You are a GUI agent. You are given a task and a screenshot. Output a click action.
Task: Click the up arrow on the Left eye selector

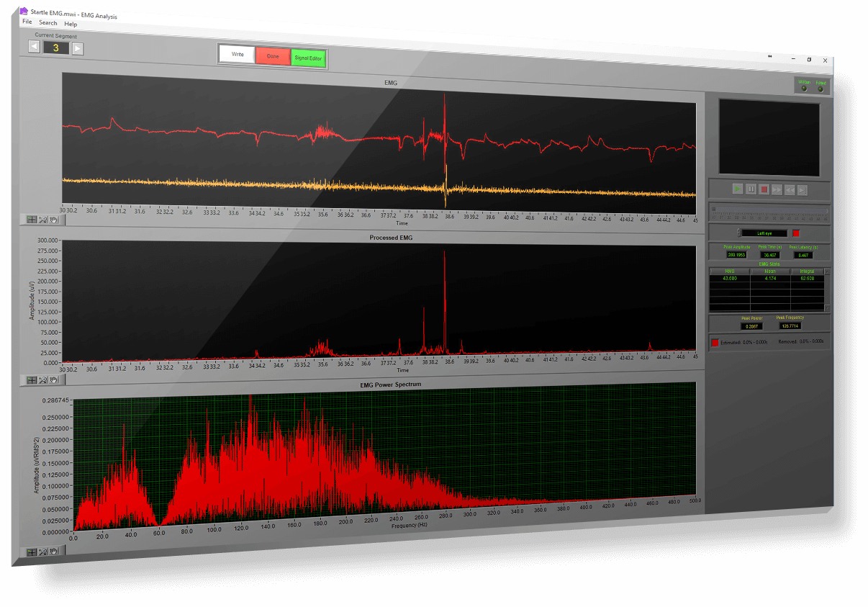point(738,230)
